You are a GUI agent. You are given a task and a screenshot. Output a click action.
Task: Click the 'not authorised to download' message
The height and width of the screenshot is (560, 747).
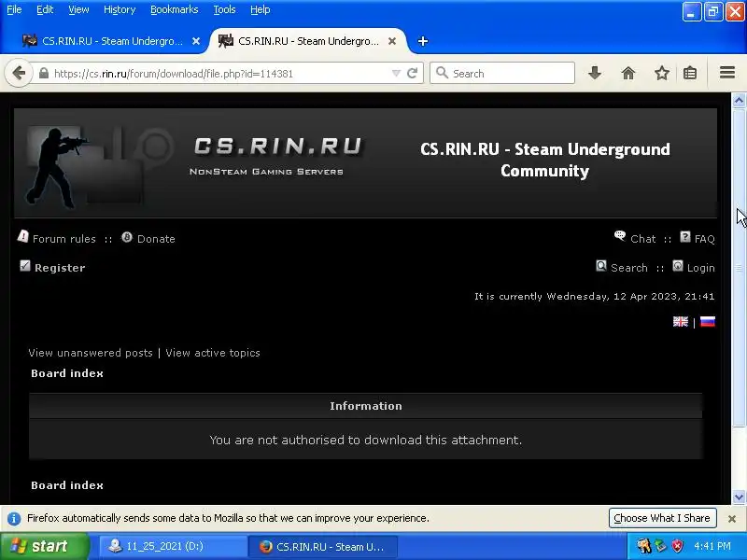[x=366, y=440]
